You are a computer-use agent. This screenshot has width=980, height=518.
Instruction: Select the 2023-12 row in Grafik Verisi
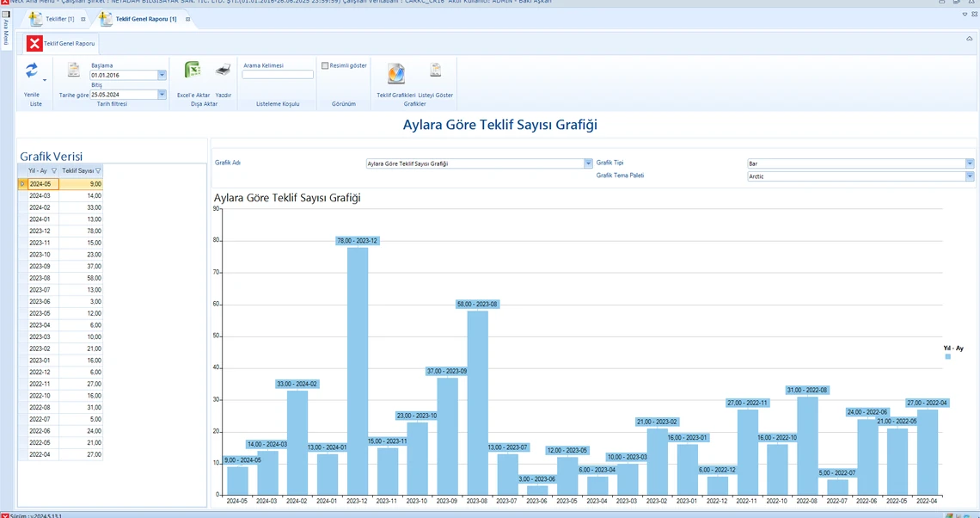tap(60, 231)
